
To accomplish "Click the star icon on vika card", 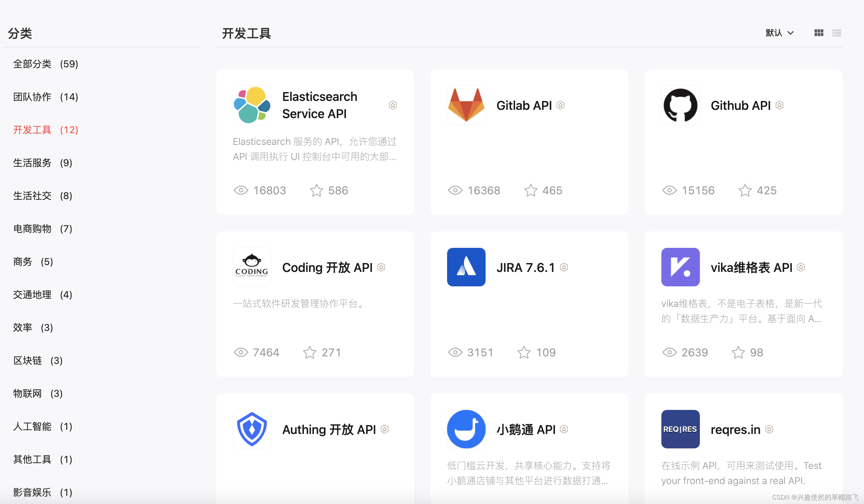I will pos(738,352).
